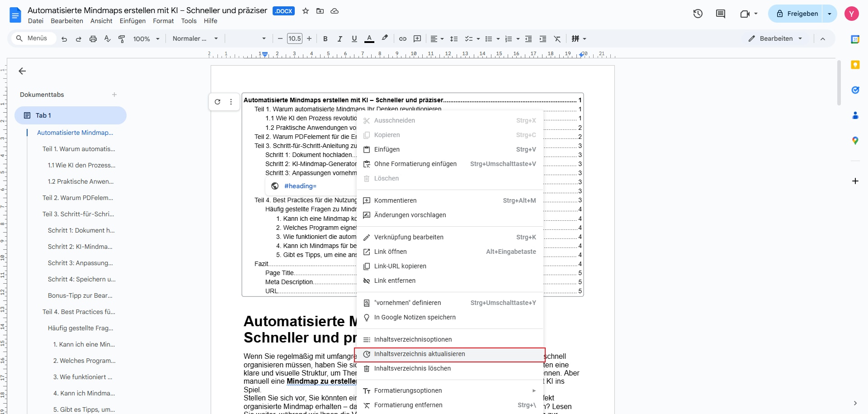Get add-ons with plus icon

click(x=855, y=181)
